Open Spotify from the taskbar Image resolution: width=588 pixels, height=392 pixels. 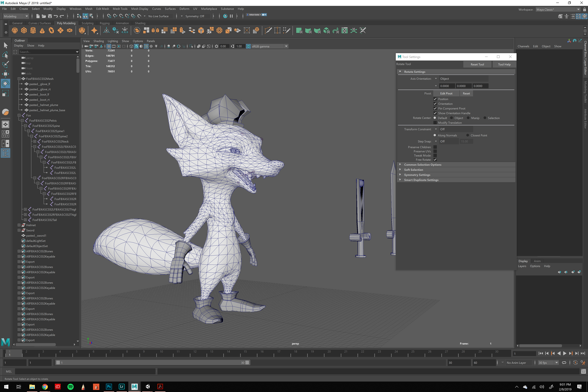pyautogui.click(x=70, y=386)
